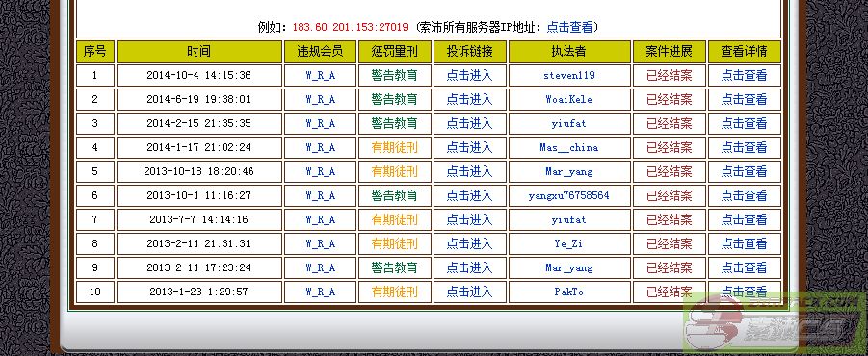
Task: Select the 惩罚量刑 column header
Action: [x=394, y=51]
